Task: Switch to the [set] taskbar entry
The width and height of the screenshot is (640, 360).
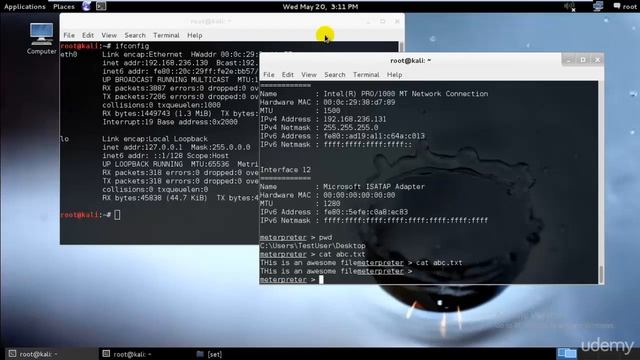Action: (x=210, y=354)
